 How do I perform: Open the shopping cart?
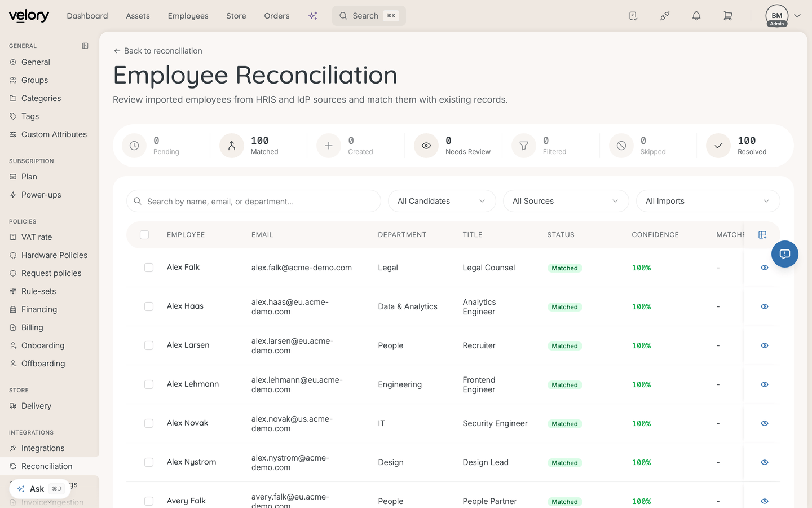pos(728,16)
